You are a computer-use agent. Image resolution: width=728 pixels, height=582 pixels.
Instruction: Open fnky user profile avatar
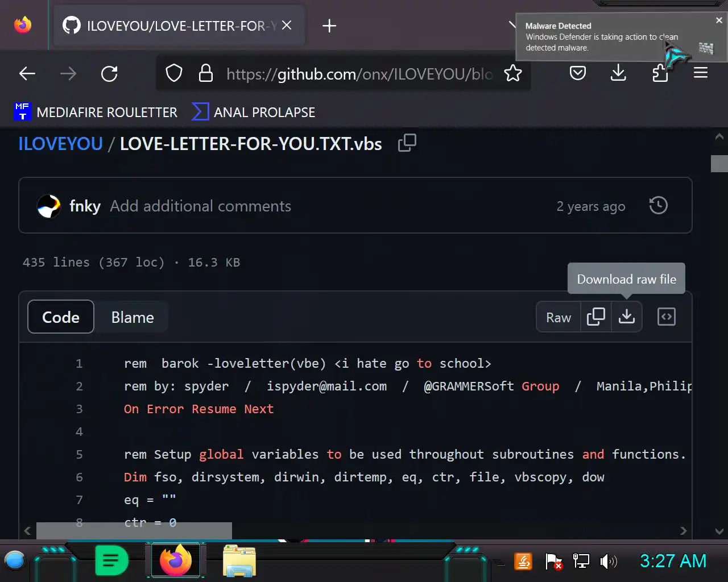tap(49, 206)
